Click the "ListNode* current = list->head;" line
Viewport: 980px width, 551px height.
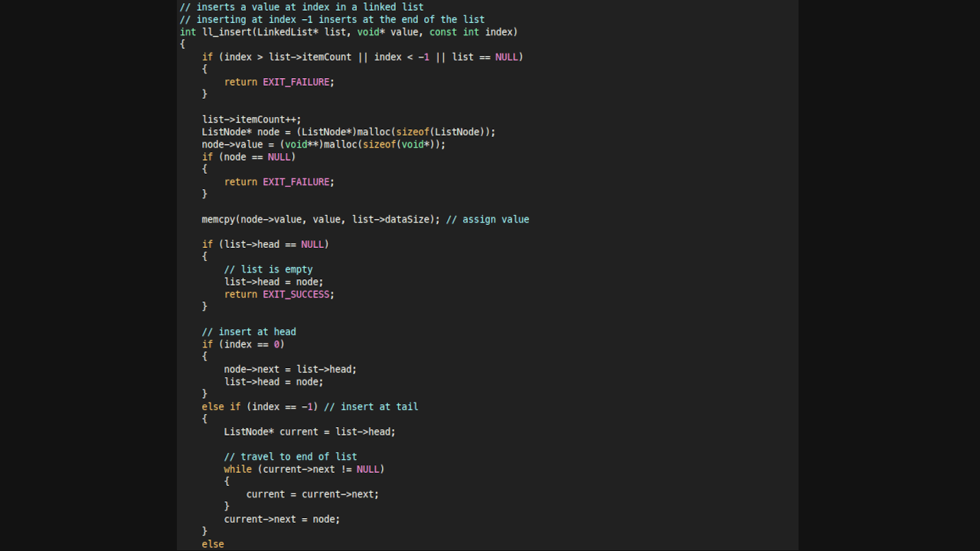[x=310, y=432]
